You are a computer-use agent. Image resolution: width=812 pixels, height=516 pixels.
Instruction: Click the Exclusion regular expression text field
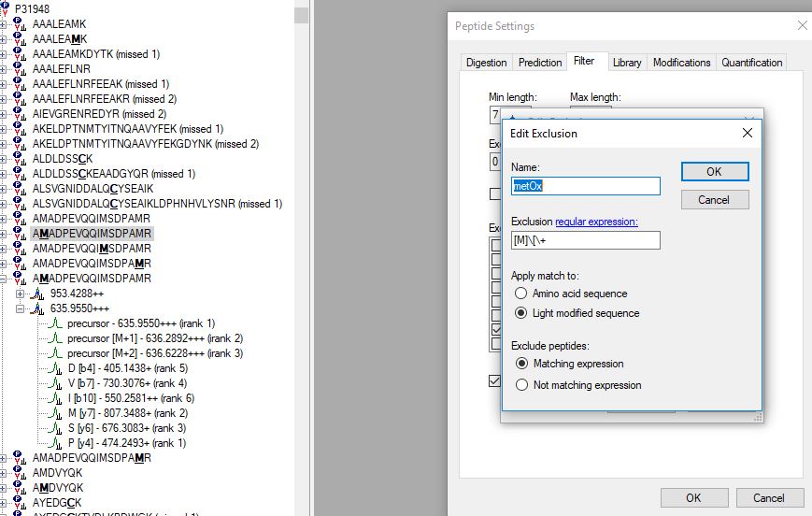tap(585, 240)
